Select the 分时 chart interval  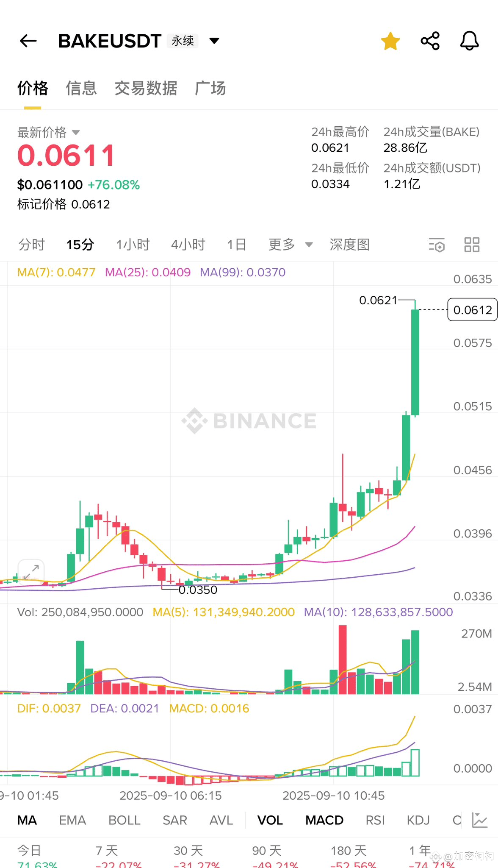coord(32,245)
